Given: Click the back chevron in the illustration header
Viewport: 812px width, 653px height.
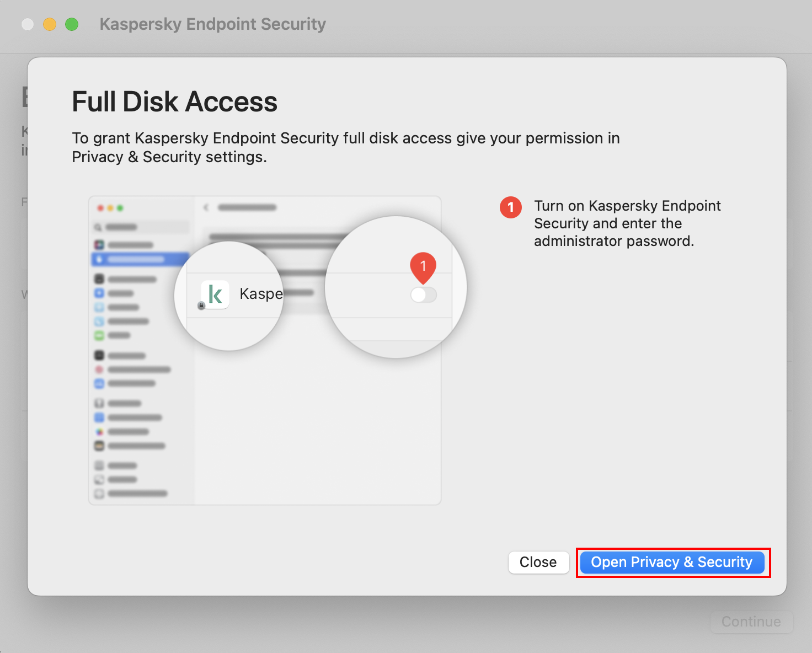Looking at the screenshot, I should coord(206,207).
